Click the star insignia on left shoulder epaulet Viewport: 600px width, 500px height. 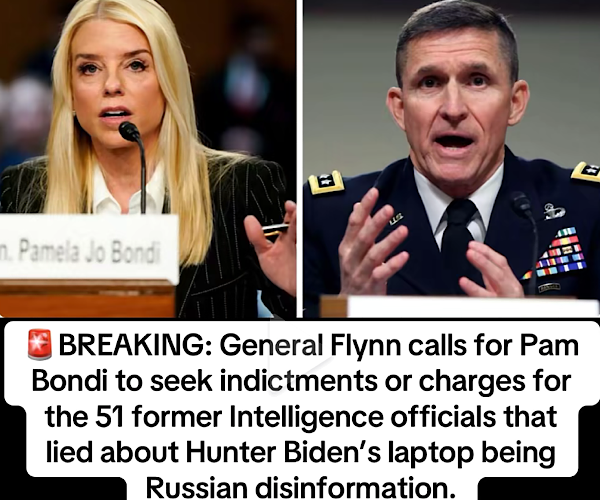(326, 181)
